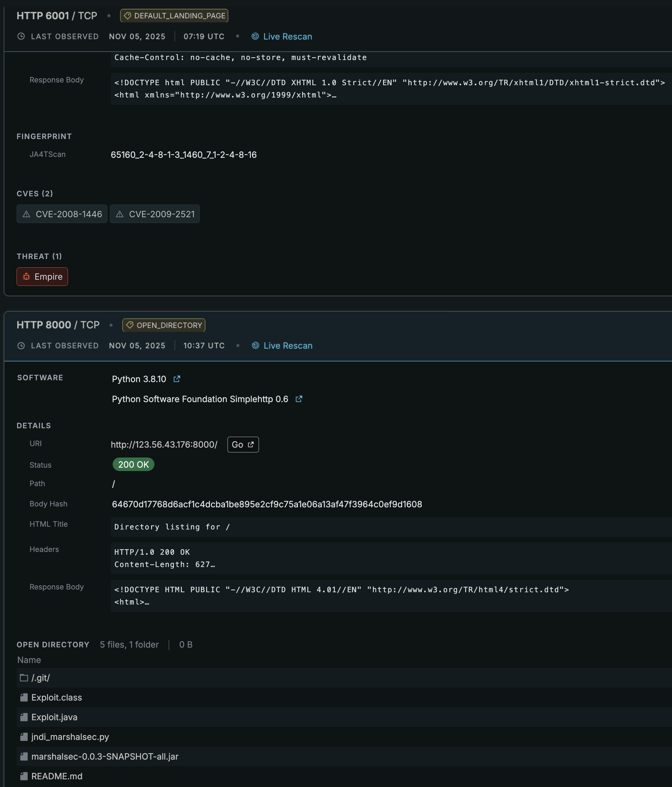
Task: Click the marshalsec-0.0.3-SNAPSHOT-all.jar file icon
Action: 24,757
